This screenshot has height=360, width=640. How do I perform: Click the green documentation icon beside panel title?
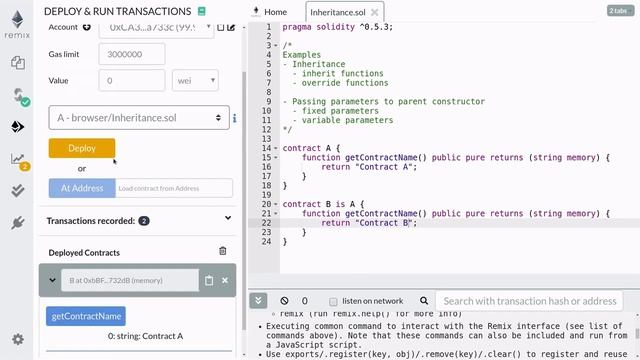click(x=202, y=11)
